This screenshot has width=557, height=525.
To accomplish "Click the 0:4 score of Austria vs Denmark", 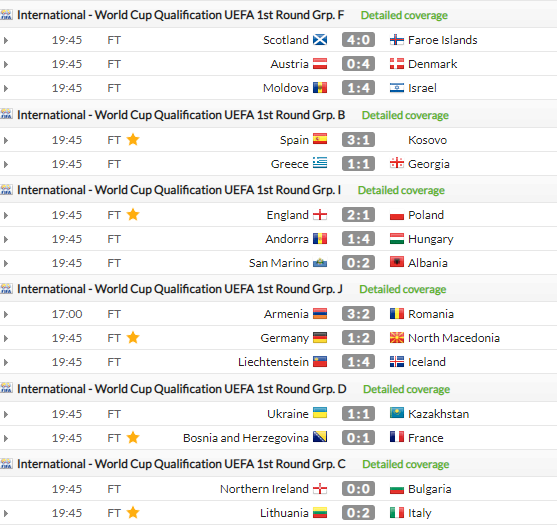I will click(358, 64).
